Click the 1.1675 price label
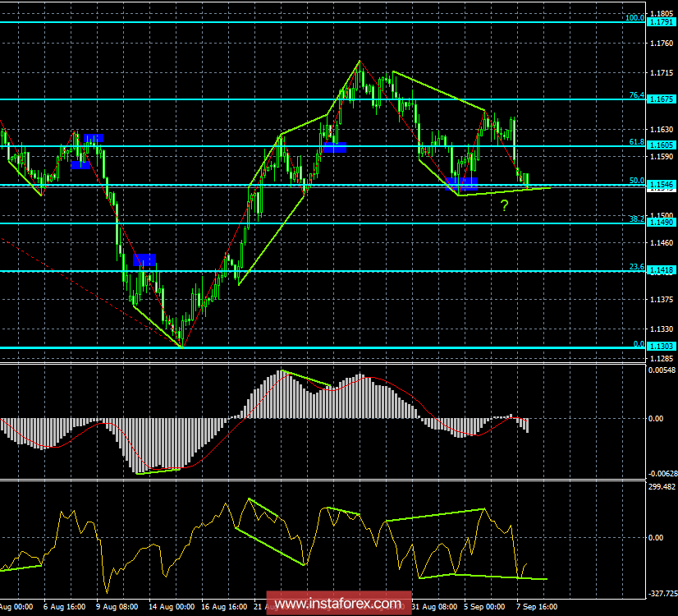 [x=661, y=99]
